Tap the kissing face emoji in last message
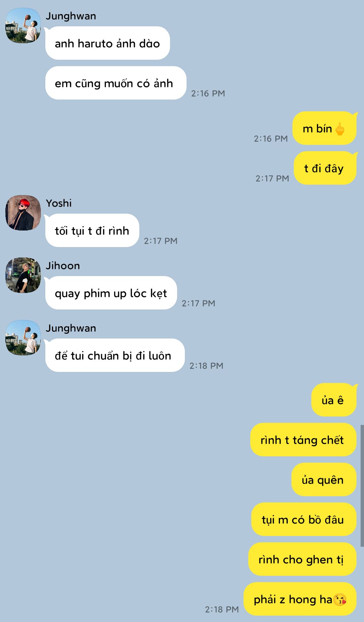The height and width of the screenshot is (622, 364). (340, 599)
